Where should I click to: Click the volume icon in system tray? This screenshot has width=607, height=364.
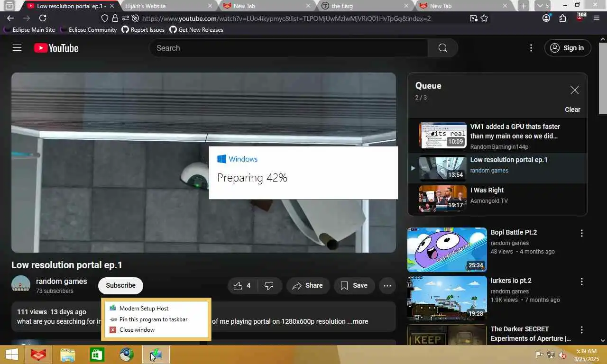[562, 355]
